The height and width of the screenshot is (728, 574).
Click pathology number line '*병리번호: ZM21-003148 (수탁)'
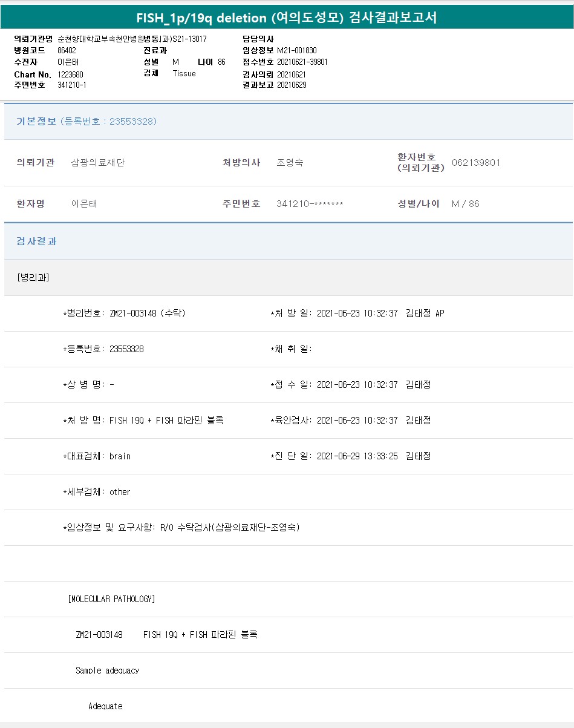point(124,313)
